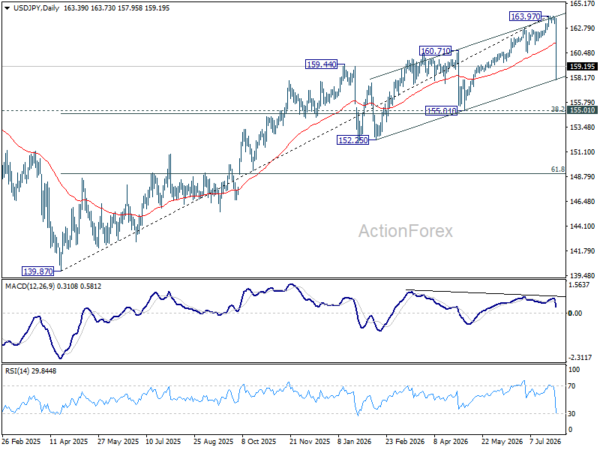The height and width of the screenshot is (450, 600).
Task: Click the 165.170 price axis value
Action: 582,4
